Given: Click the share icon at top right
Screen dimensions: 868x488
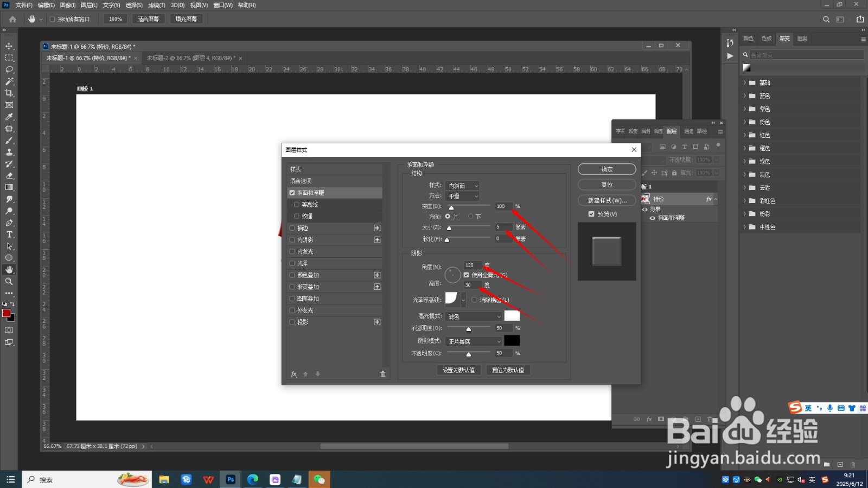Looking at the screenshot, I should [x=860, y=19].
